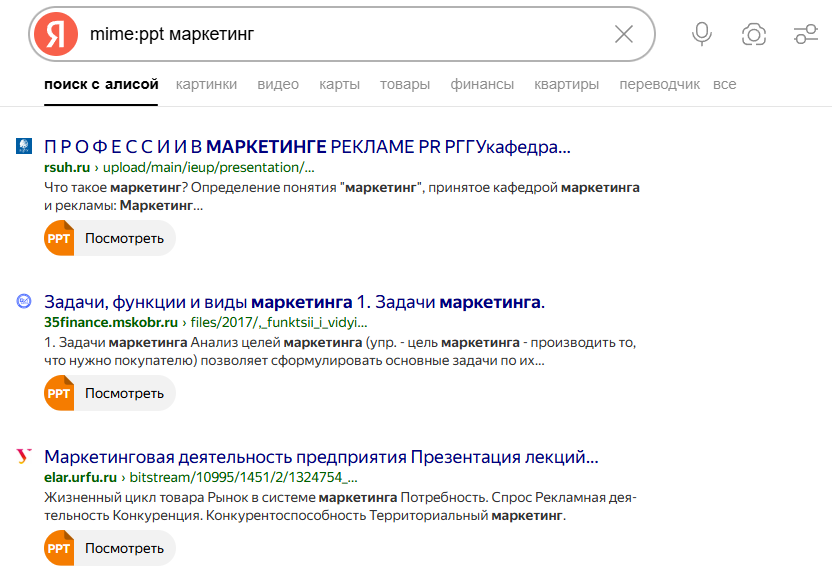This screenshot has width=832, height=577.
Task: Open the переводчик tab
Action: point(661,84)
